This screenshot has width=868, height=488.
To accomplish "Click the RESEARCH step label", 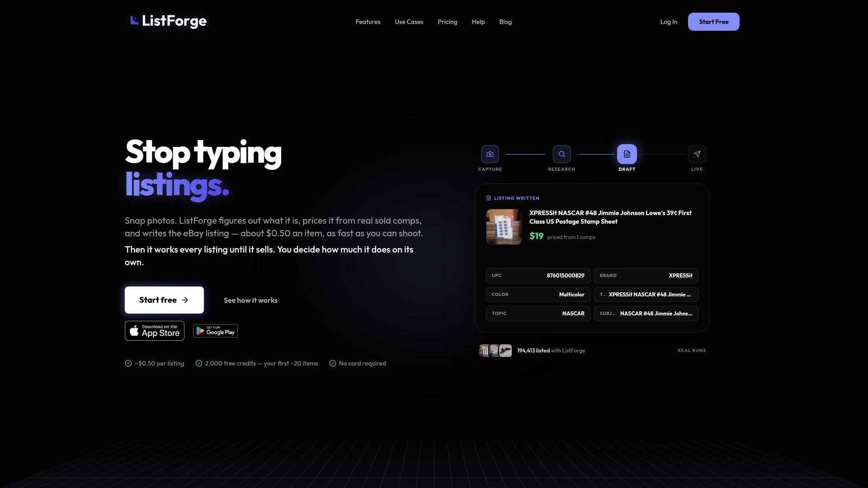I will click(x=561, y=169).
